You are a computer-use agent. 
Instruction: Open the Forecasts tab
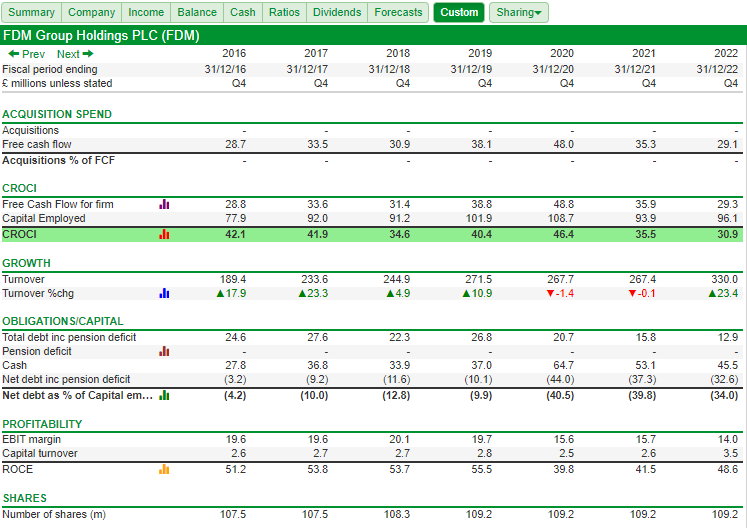[x=398, y=12]
